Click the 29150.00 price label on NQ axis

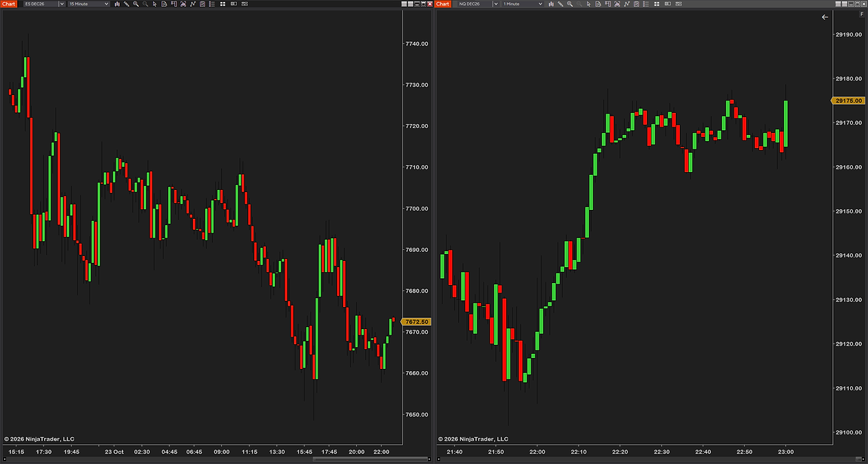pyautogui.click(x=848, y=211)
